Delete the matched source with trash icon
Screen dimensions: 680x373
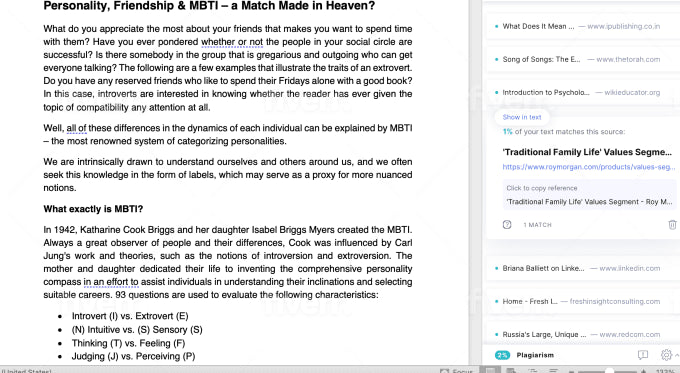[672, 225]
